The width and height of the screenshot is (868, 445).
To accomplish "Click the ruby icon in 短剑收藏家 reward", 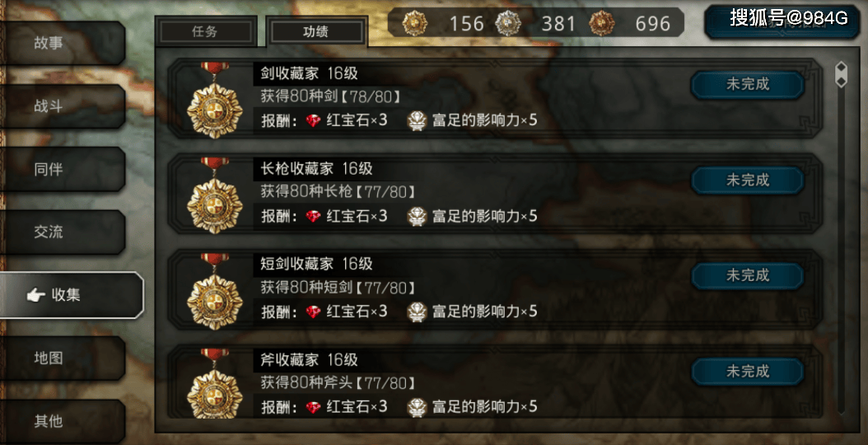I will click(x=313, y=311).
